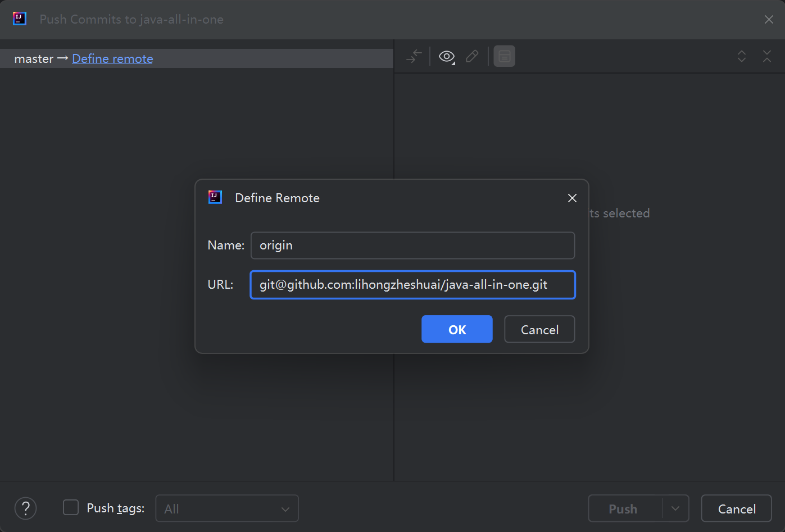
Task: Close the Push Commits window
Action: [769, 20]
